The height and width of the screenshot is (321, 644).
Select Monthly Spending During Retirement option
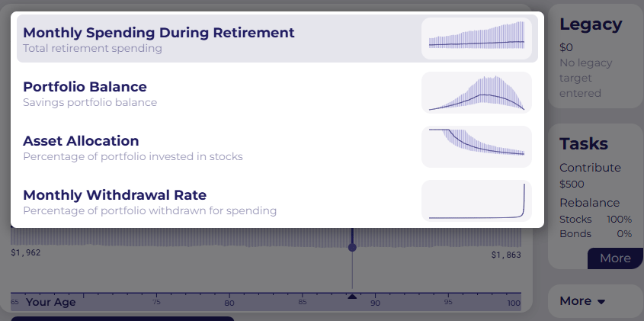(159, 39)
